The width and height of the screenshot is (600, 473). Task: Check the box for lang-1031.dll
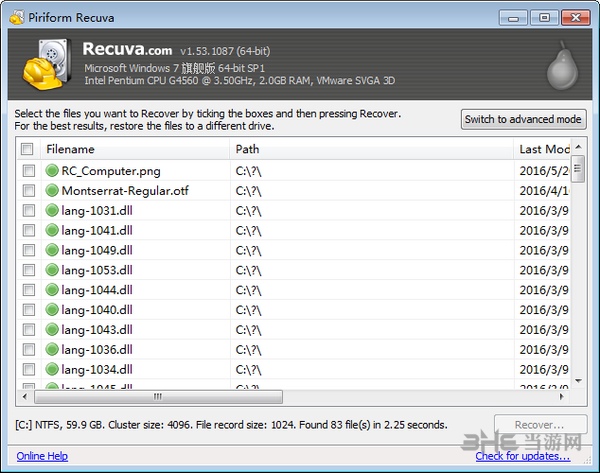29,210
